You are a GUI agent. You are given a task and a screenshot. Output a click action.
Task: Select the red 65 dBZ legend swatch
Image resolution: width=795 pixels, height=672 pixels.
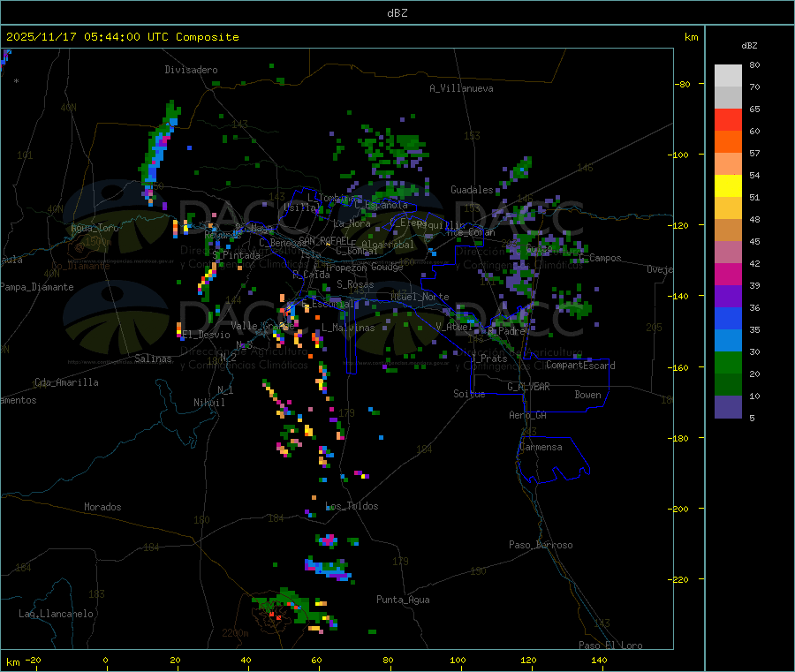[x=728, y=119]
